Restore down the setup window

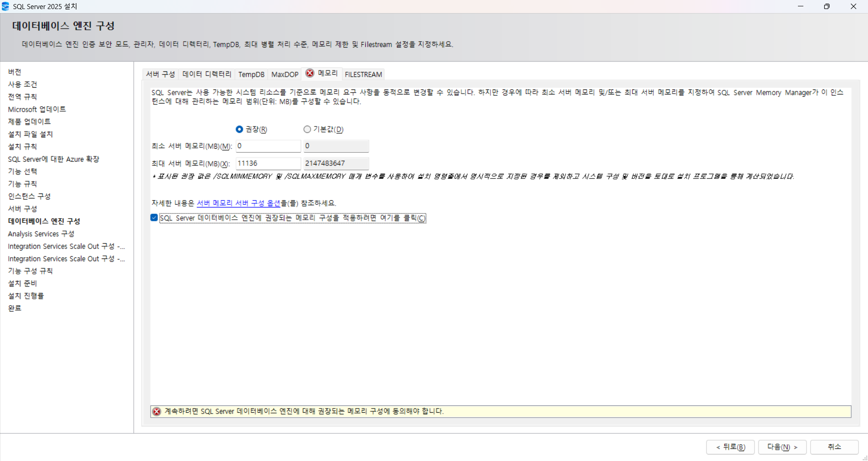tap(827, 6)
